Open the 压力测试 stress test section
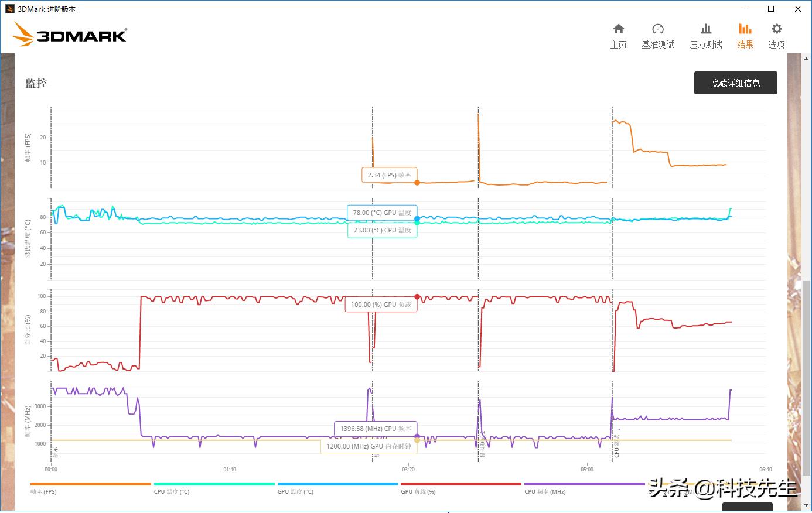This screenshot has height=513, width=812. 705,36
